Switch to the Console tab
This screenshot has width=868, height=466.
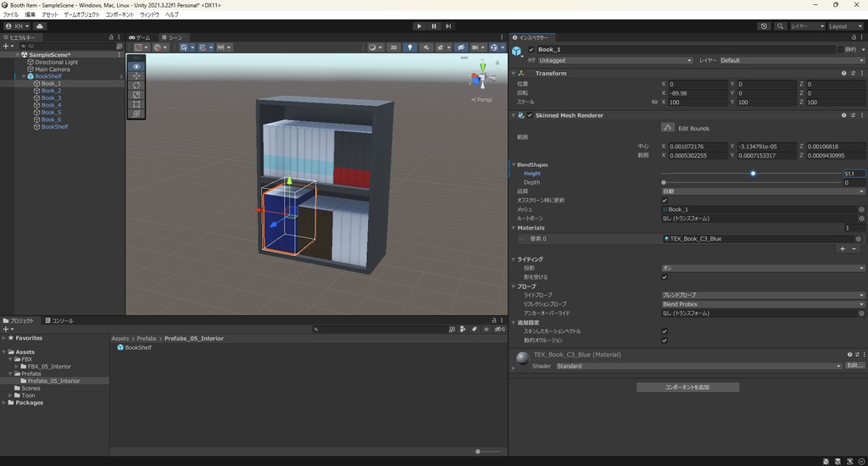pos(59,321)
